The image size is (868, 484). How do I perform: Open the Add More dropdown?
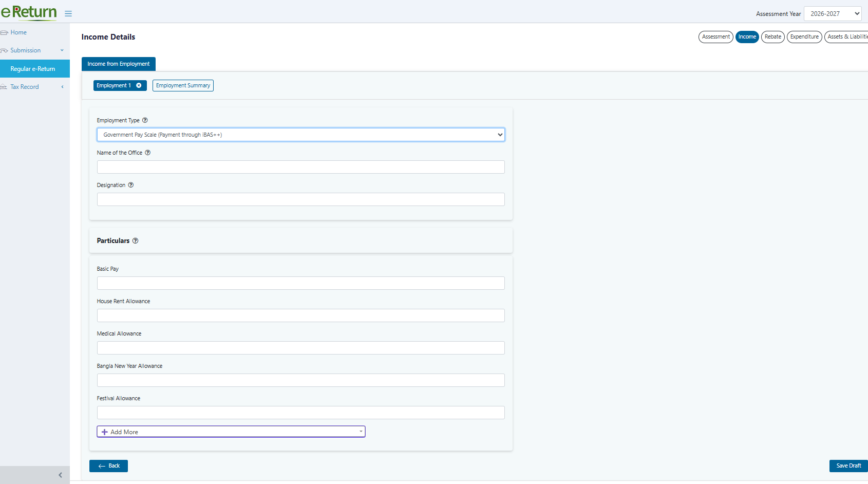pos(231,432)
